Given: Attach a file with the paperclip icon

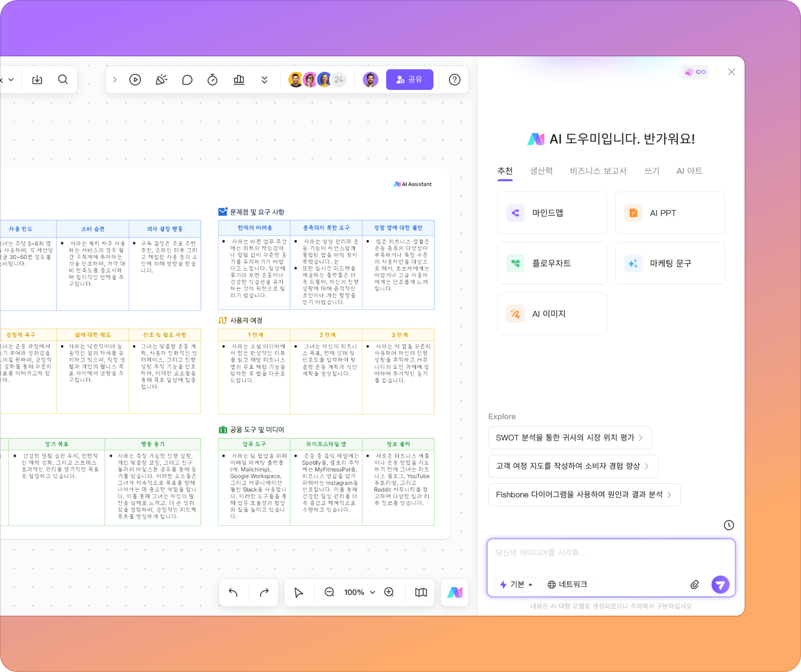Looking at the screenshot, I should click(x=695, y=585).
